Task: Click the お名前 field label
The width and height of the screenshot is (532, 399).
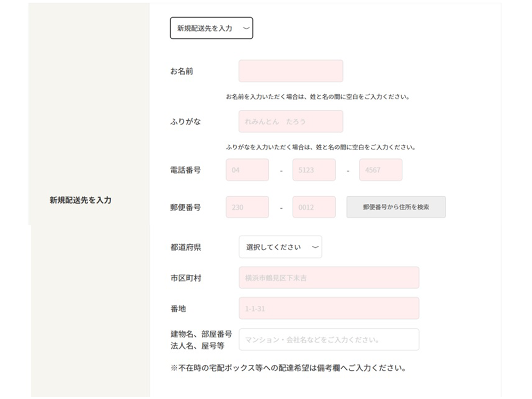Action: pyautogui.click(x=181, y=71)
